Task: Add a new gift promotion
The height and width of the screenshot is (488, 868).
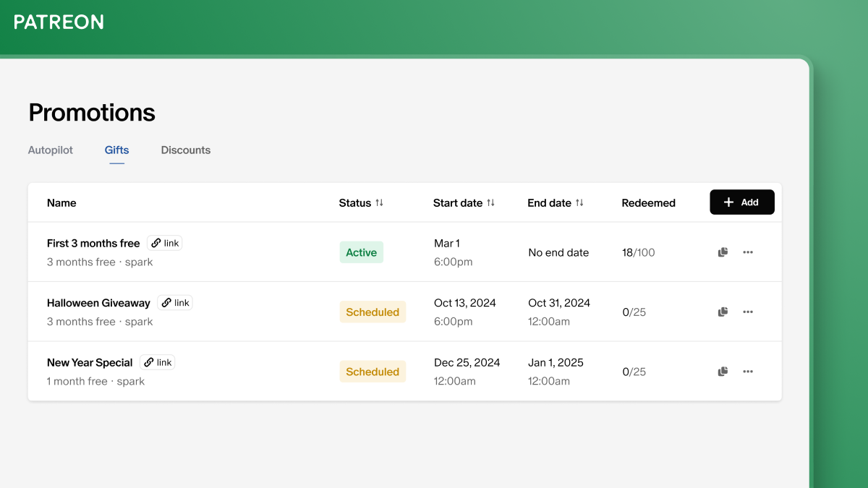Action: [x=742, y=202]
